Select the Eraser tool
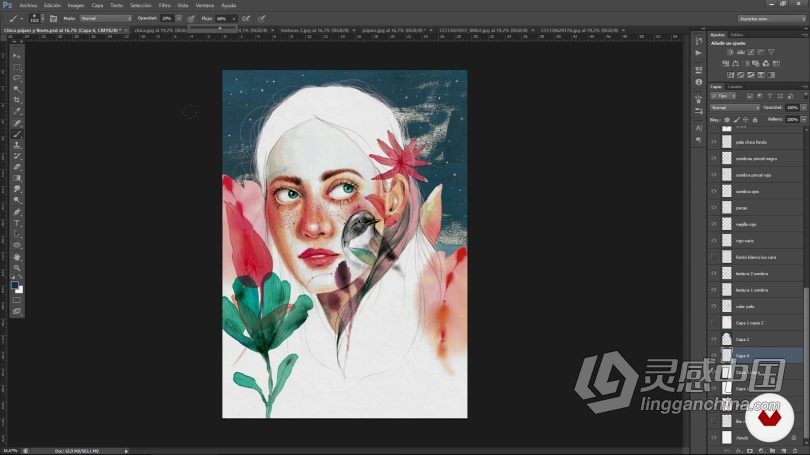The height and width of the screenshot is (455, 810). (x=17, y=167)
